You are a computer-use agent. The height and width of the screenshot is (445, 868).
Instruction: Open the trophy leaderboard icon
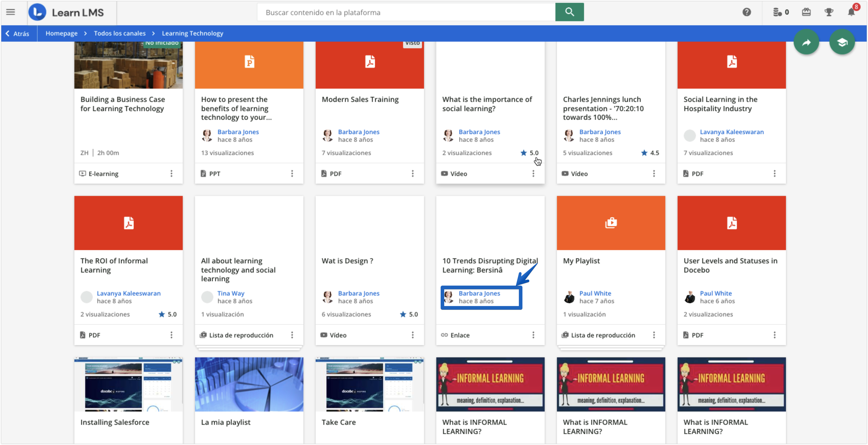(x=829, y=12)
